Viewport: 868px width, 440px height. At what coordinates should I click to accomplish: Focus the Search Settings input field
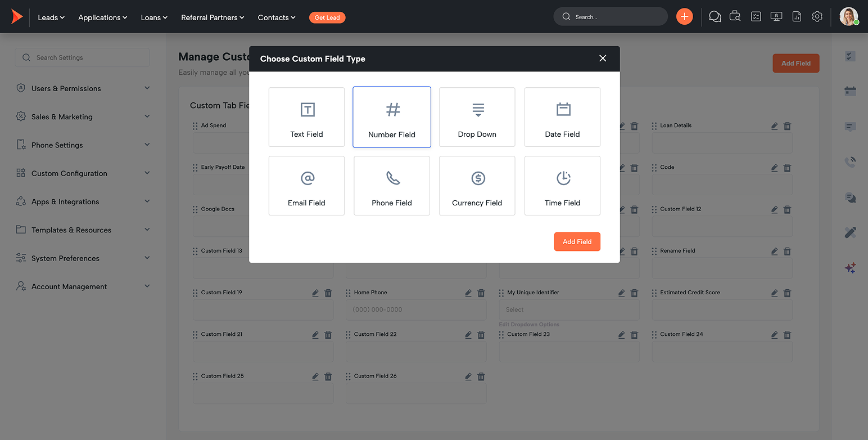[x=82, y=57]
